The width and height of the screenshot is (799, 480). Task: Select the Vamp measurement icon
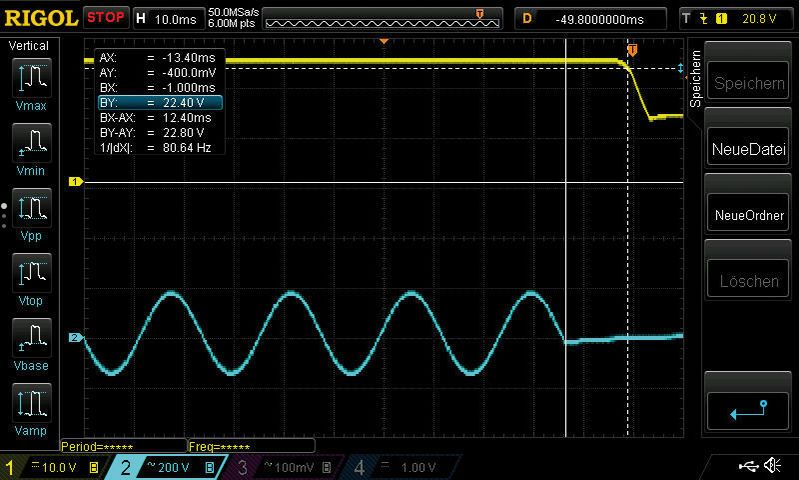[31, 408]
